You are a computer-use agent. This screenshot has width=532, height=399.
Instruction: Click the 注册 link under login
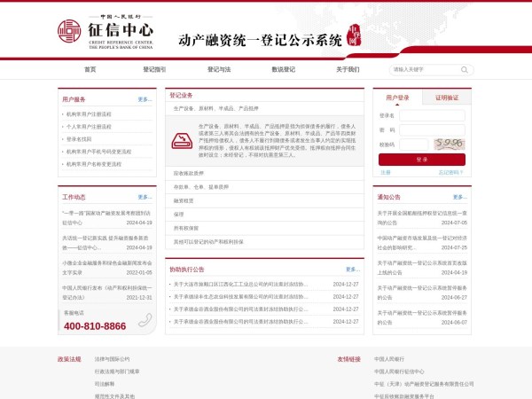click(x=385, y=172)
